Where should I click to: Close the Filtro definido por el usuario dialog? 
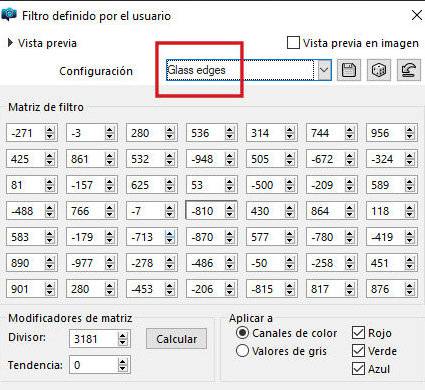click(x=417, y=15)
